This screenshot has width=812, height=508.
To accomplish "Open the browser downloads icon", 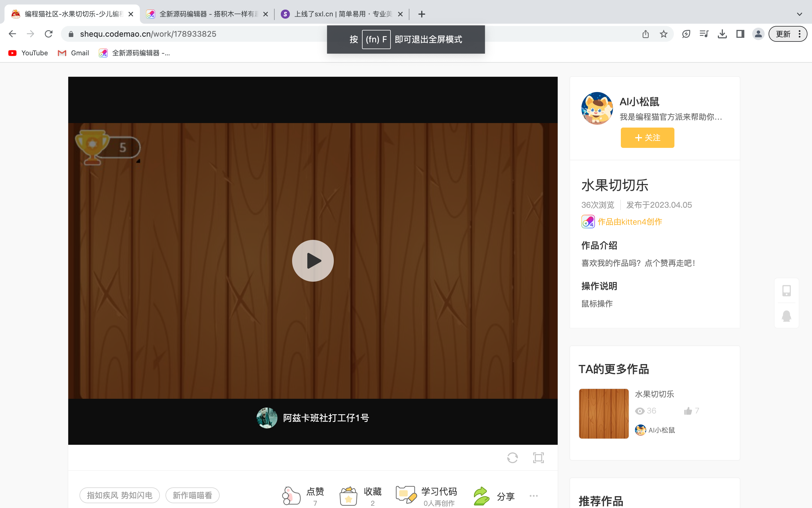I will pyautogui.click(x=722, y=34).
